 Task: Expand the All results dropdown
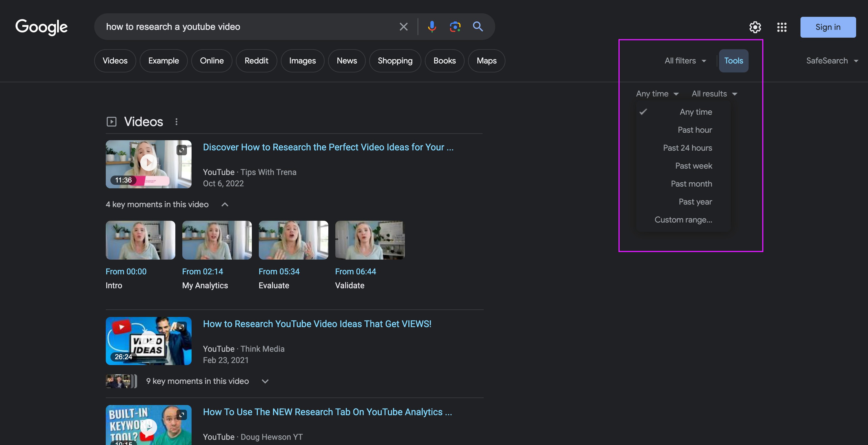[714, 94]
